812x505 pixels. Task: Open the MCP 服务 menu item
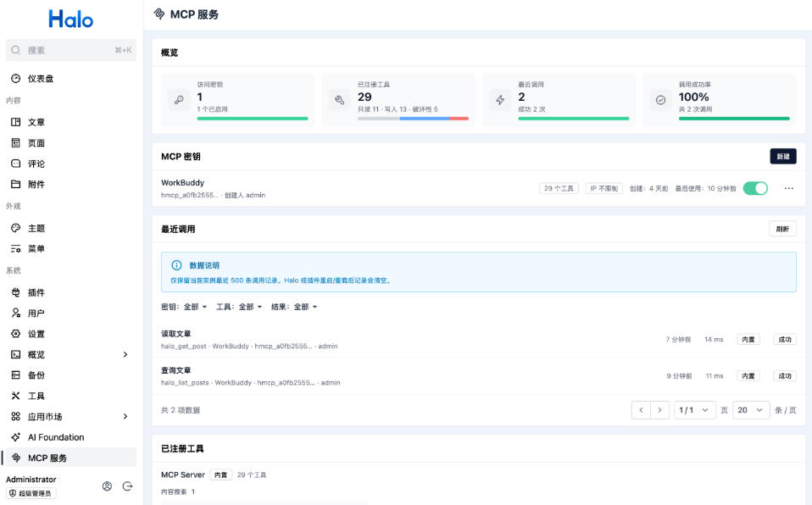(x=71, y=458)
